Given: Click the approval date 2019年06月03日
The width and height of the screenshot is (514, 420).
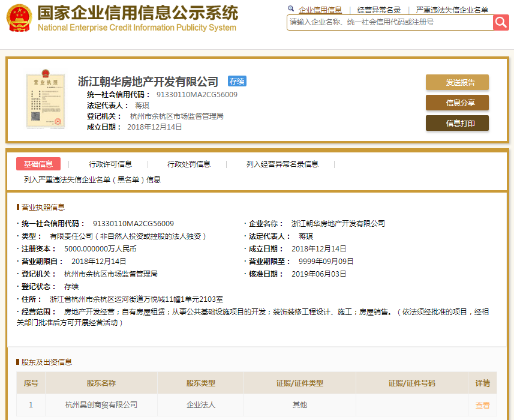Looking at the screenshot, I should (x=319, y=274).
